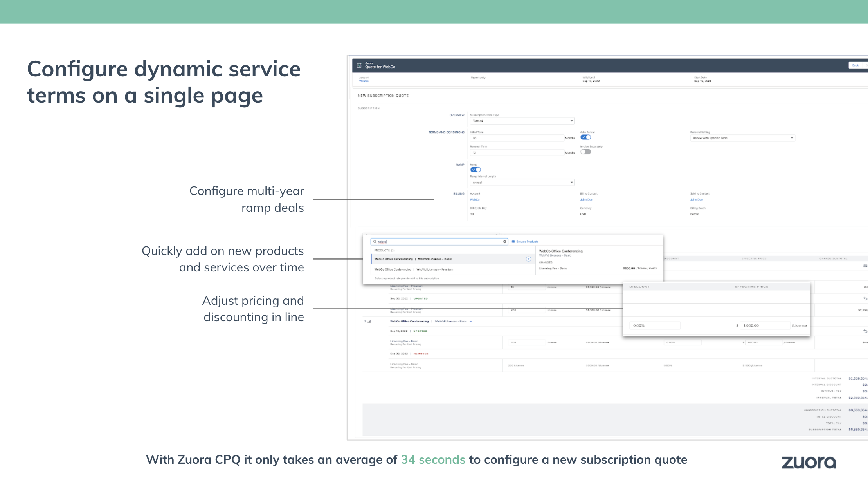Clear the product search field with the x icon
868x488 pixels.
(504, 242)
